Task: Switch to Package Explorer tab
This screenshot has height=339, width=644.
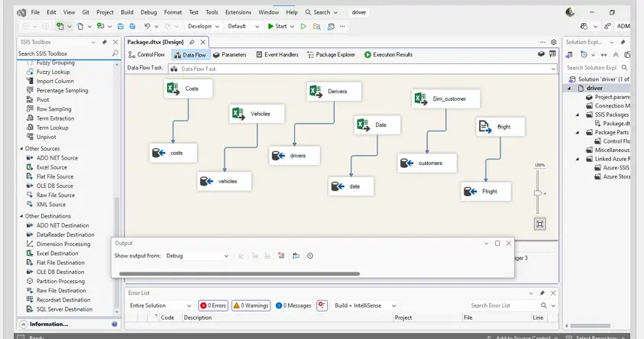Action: pyautogui.click(x=331, y=54)
